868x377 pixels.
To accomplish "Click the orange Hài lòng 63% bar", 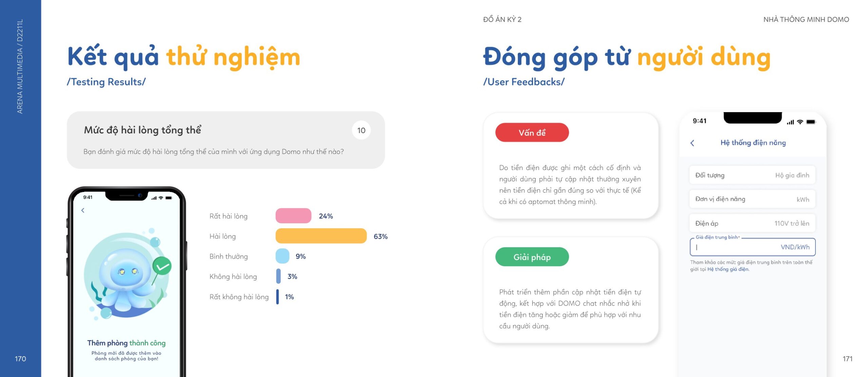I will point(321,236).
